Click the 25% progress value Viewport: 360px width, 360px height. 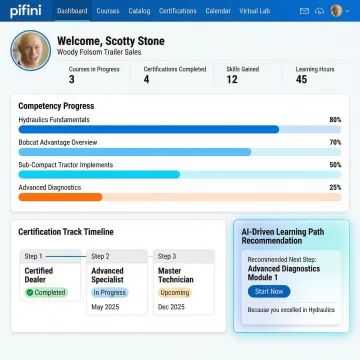[335, 187]
